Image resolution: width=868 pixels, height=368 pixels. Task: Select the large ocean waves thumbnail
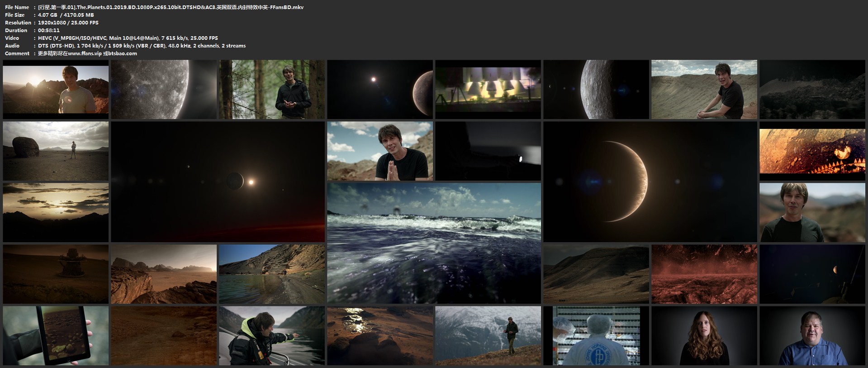tap(434, 243)
